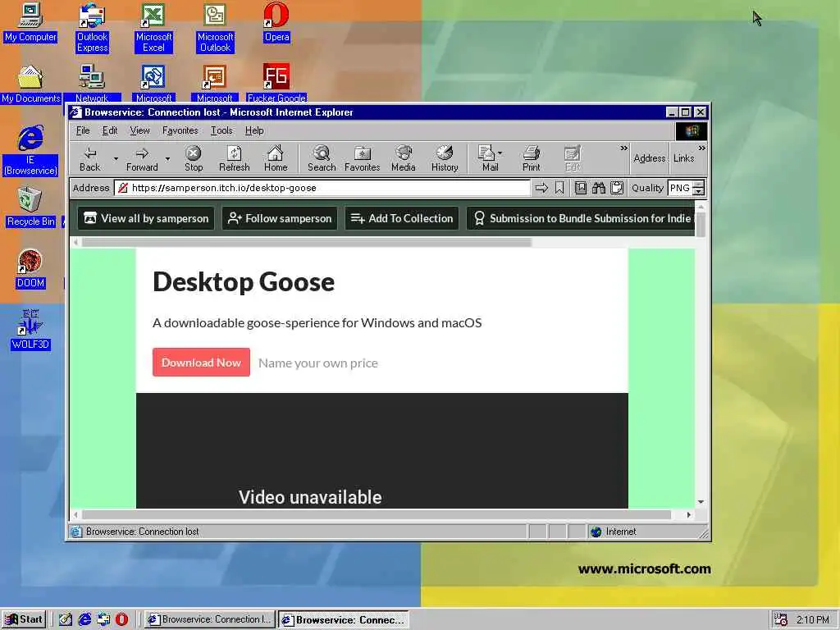Click the bookmarks book icon in address toolbar
This screenshot has height=630, width=840.
tap(581, 188)
